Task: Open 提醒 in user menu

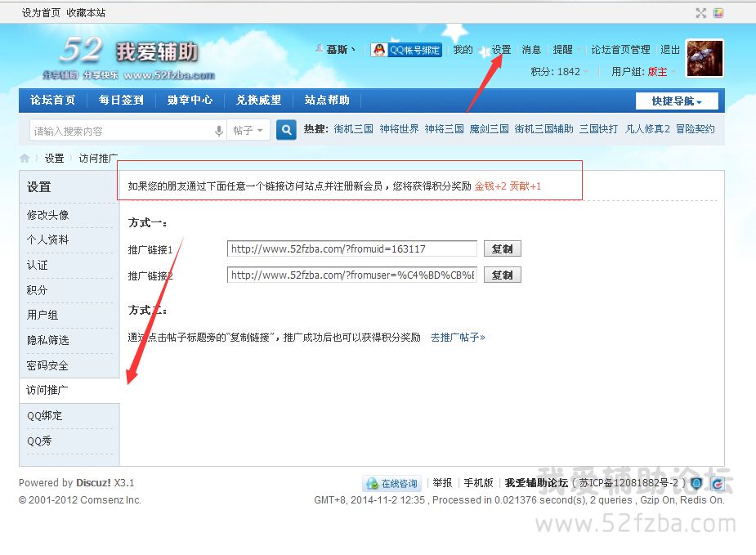Action: (x=562, y=50)
